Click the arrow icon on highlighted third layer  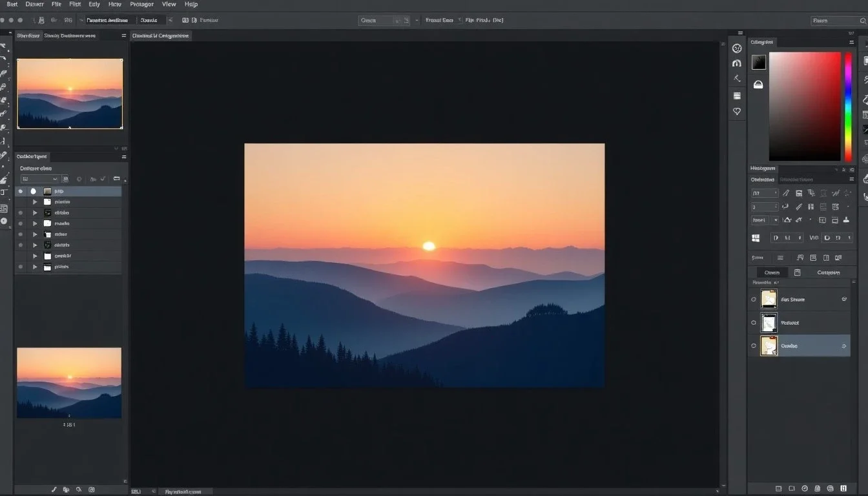click(x=844, y=346)
